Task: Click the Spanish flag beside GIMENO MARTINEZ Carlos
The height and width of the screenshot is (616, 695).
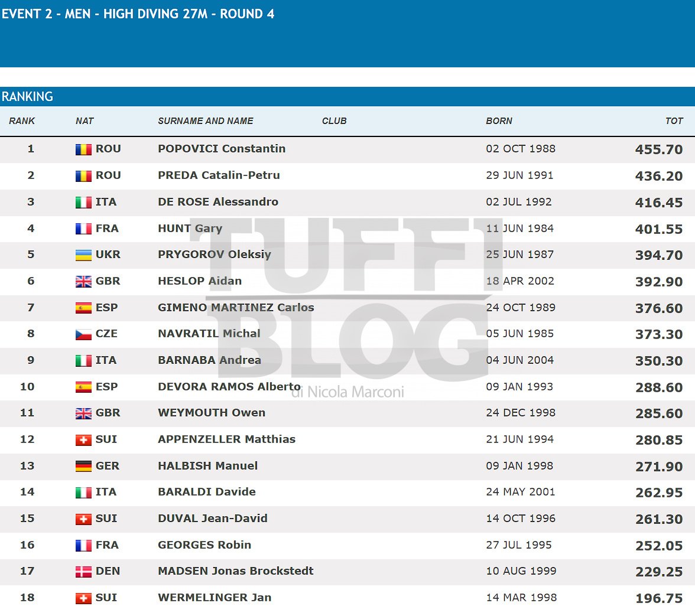Action: click(x=83, y=308)
